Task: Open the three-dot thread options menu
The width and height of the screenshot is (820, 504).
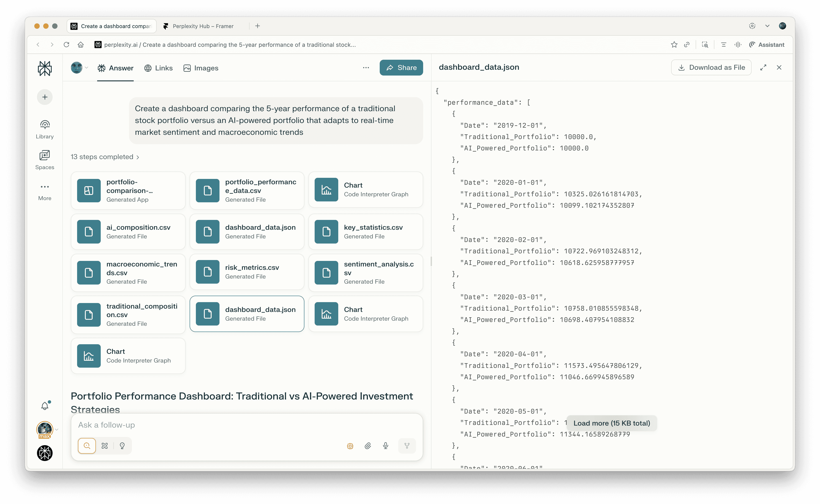Action: 366,68
